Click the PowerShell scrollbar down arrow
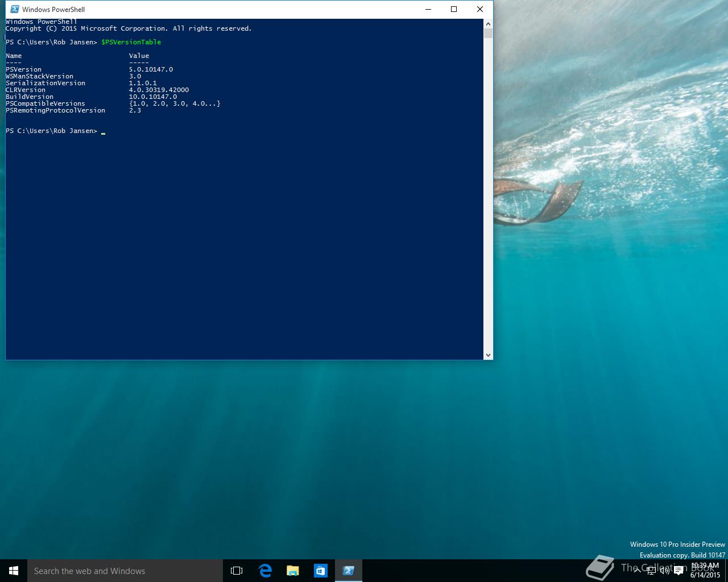Viewport: 728px width, 582px height. (x=488, y=355)
